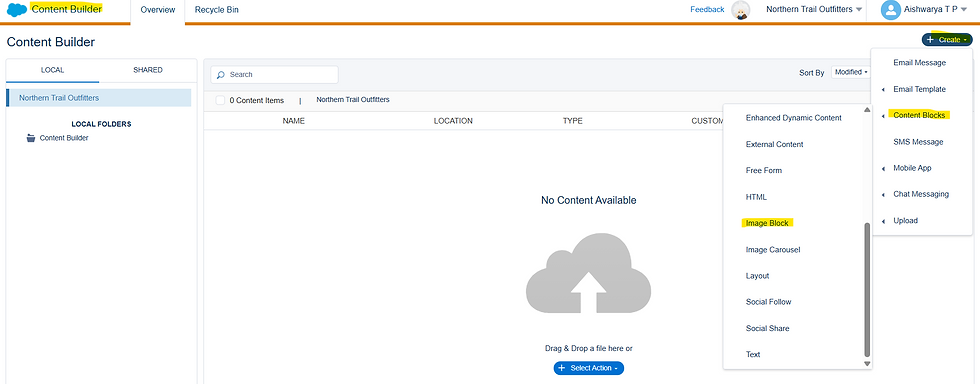This screenshot has height=384, width=980.
Task: Sort by the TYPE column header
Action: coord(572,121)
